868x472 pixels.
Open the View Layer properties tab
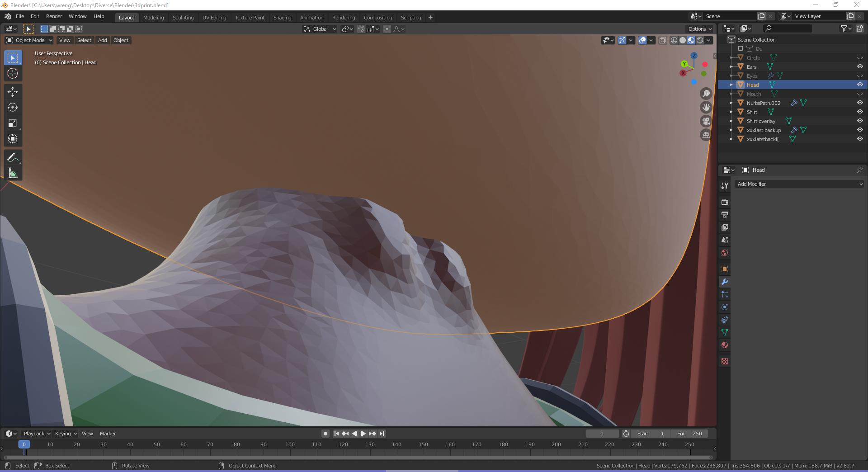[725, 227]
